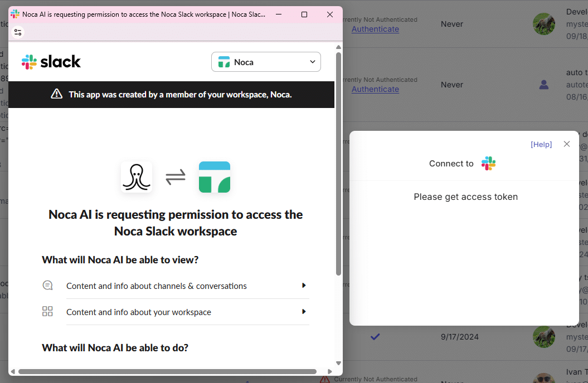This screenshot has height=383, width=588.
Task: Click the Authenticate link in the 08/16 row
Action: pos(375,90)
